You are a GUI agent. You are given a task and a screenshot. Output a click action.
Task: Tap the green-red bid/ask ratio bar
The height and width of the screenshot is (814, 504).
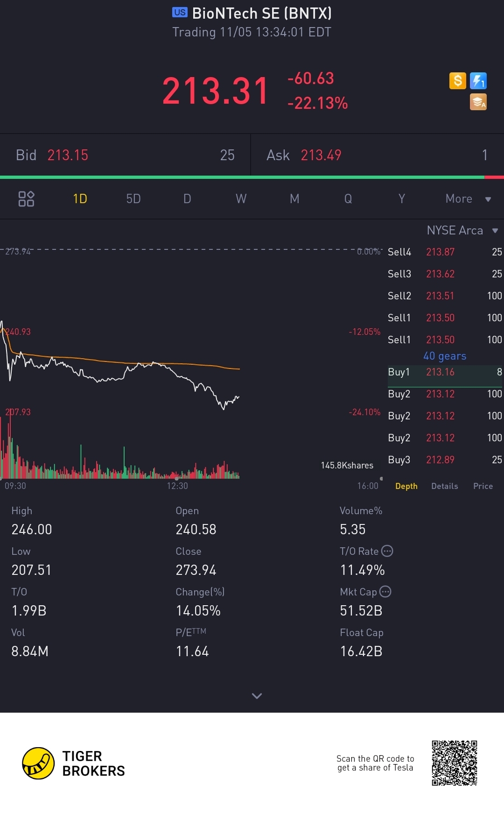click(x=252, y=177)
